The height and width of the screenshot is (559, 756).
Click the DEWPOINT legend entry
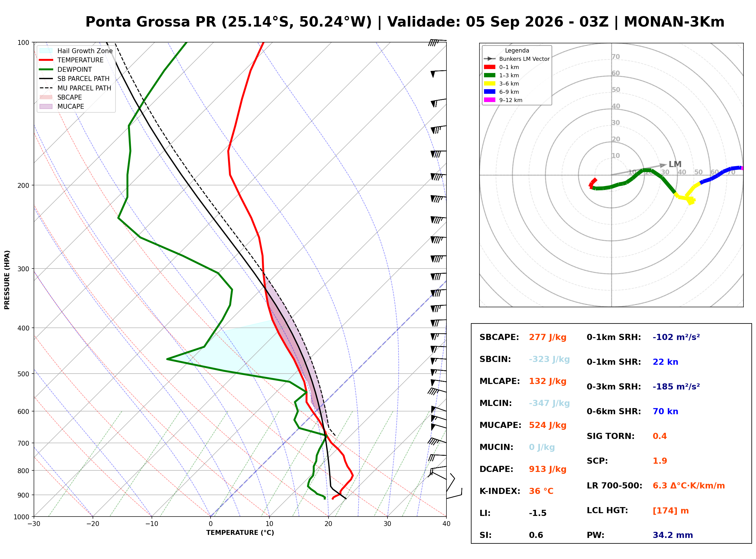point(66,69)
